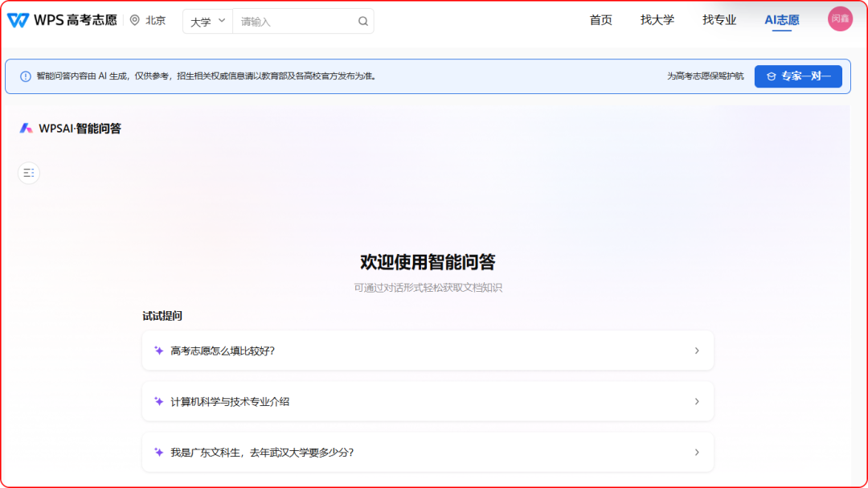Click the 为高考志愿保驾护航 text
Image resolution: width=868 pixels, height=488 pixels.
[x=706, y=76]
